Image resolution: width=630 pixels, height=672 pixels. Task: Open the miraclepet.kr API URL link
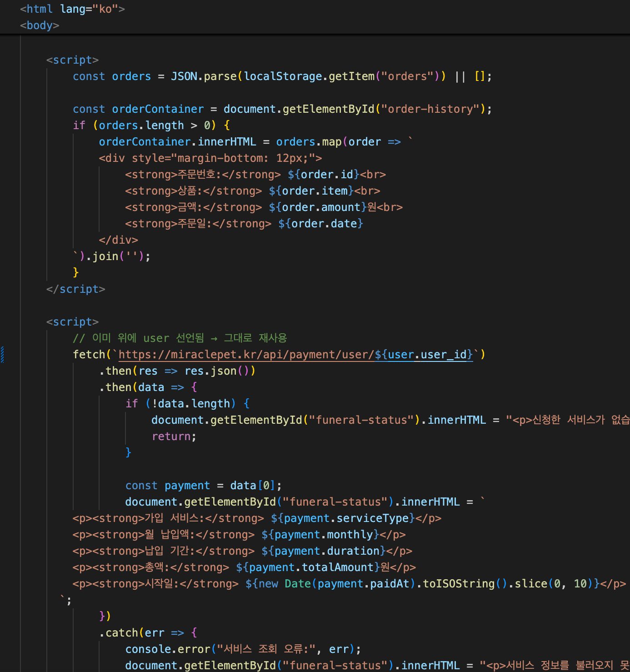click(x=245, y=355)
